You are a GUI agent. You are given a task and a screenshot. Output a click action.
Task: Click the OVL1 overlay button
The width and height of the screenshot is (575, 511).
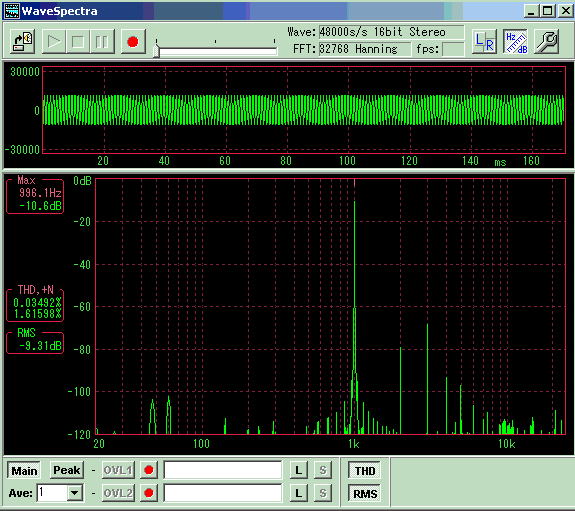tap(118, 470)
